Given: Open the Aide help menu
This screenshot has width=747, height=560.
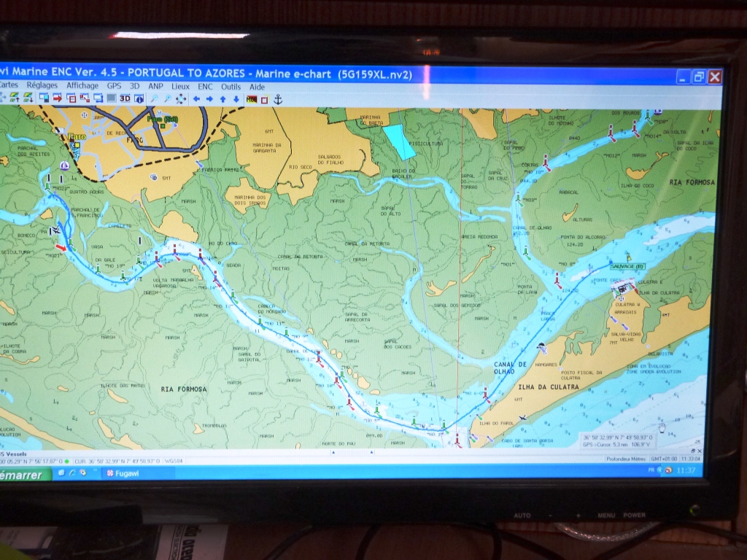Looking at the screenshot, I should click(258, 87).
